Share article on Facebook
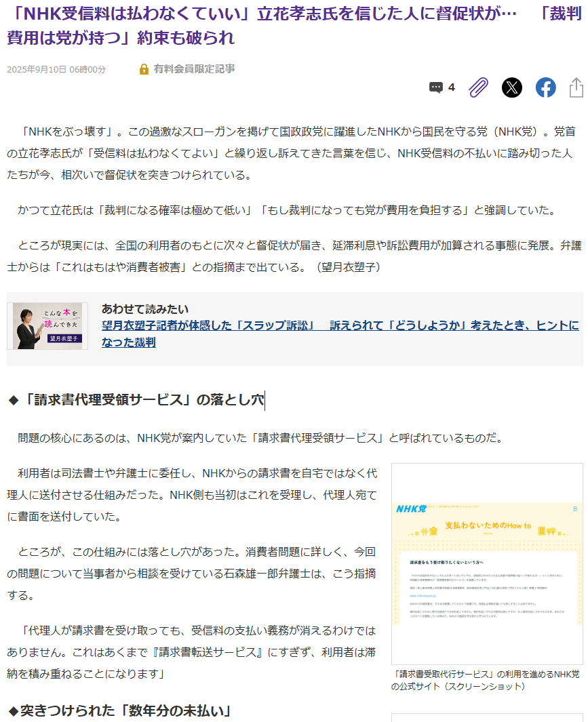Viewport: 588px width, 722px height. tap(545, 87)
